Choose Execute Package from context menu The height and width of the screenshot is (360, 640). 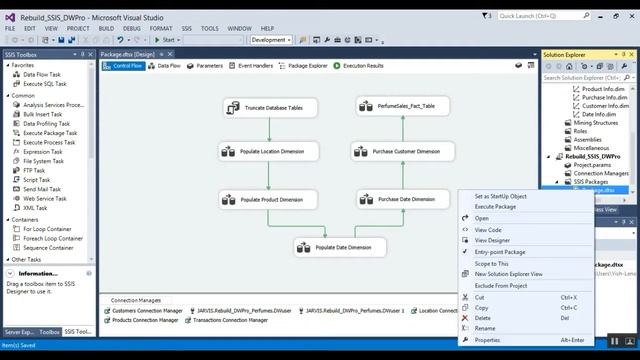pos(495,207)
